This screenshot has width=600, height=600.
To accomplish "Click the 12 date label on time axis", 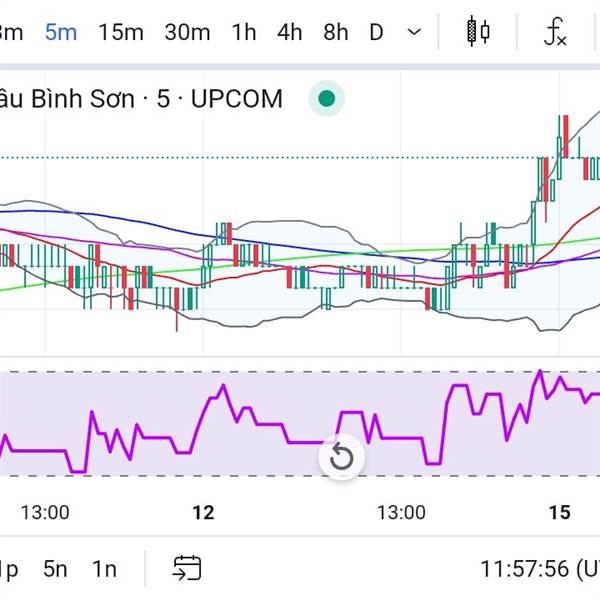I will pos(203,512).
